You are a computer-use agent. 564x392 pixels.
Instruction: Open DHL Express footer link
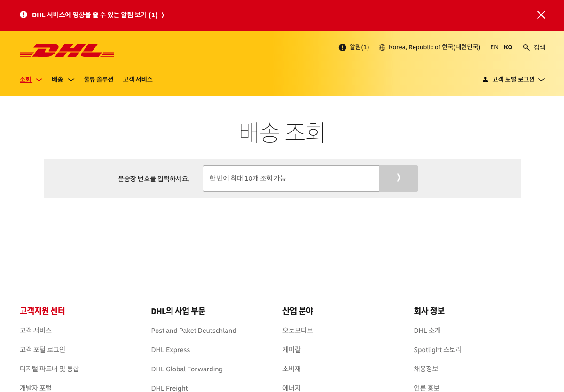point(171,350)
